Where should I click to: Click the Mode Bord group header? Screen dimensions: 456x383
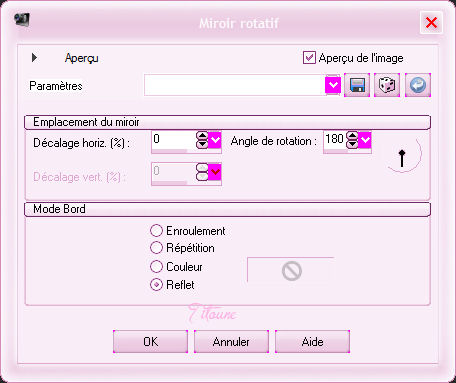[x=227, y=209]
